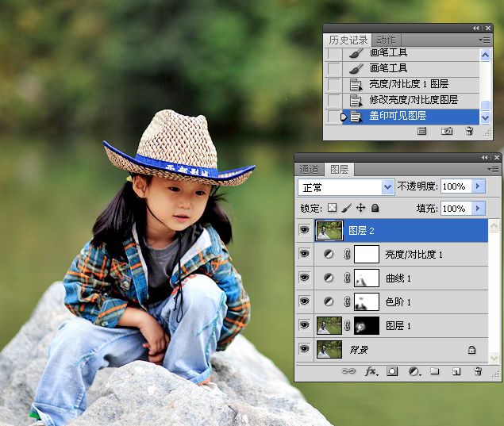
Task: Create a new layer icon
Action: (x=456, y=372)
